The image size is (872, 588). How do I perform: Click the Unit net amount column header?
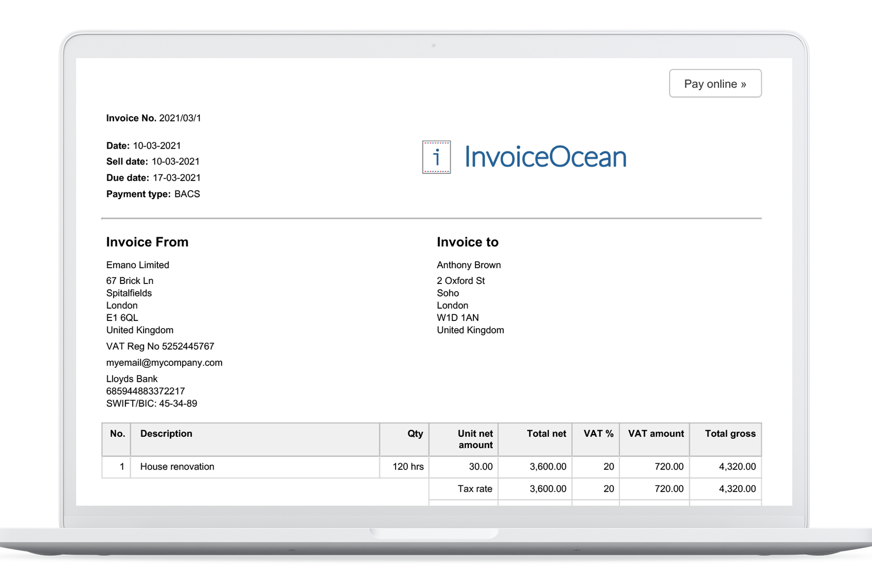point(475,439)
